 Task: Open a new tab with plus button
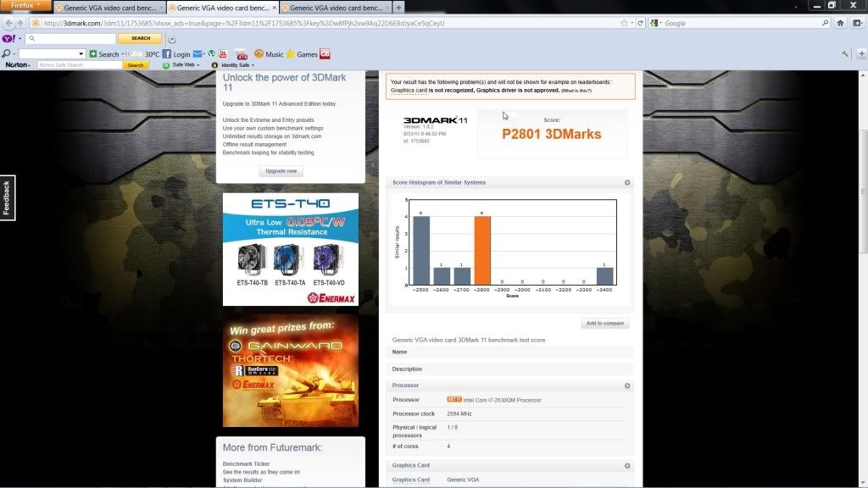click(x=398, y=8)
